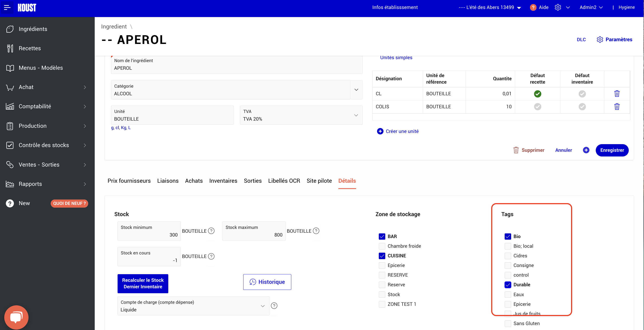The width and height of the screenshot is (644, 330).
Task: Switch to Liaisons tab
Action: point(168,181)
